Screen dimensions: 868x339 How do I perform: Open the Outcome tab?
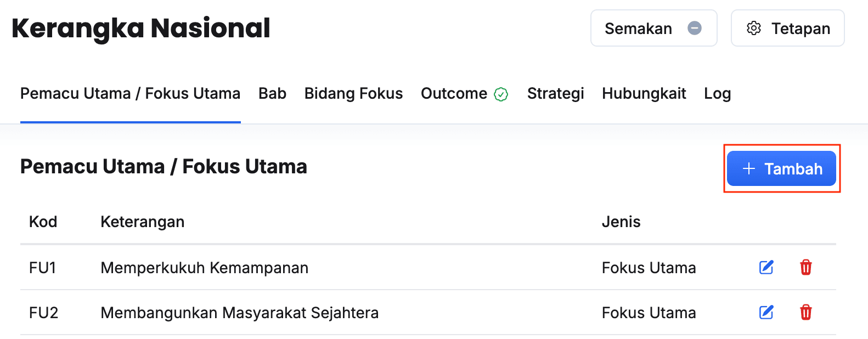(x=454, y=94)
